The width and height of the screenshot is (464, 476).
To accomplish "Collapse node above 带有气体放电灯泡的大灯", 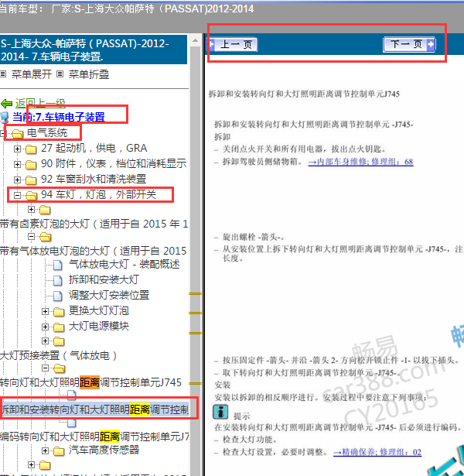I will pyautogui.click(x=31, y=236).
